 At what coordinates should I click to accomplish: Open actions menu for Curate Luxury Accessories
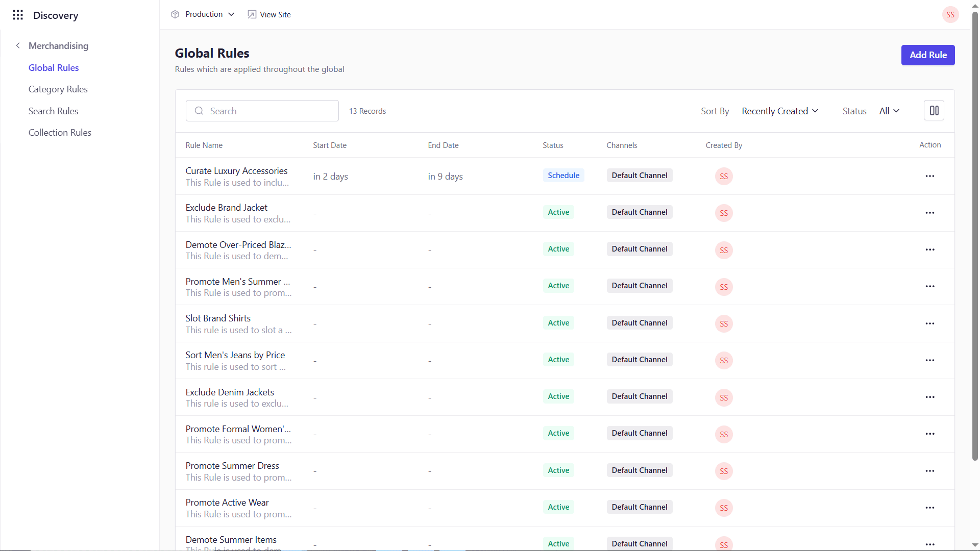pyautogui.click(x=929, y=176)
